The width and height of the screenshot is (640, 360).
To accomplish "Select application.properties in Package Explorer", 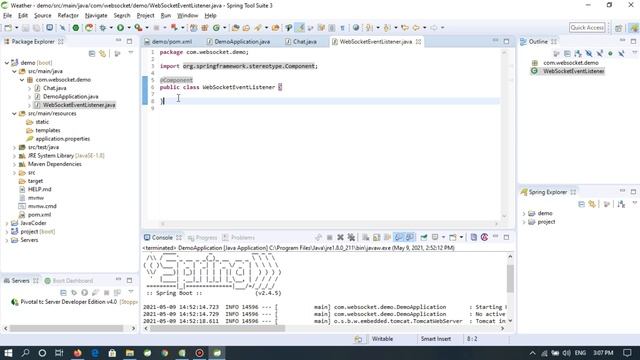I will click(x=62, y=139).
